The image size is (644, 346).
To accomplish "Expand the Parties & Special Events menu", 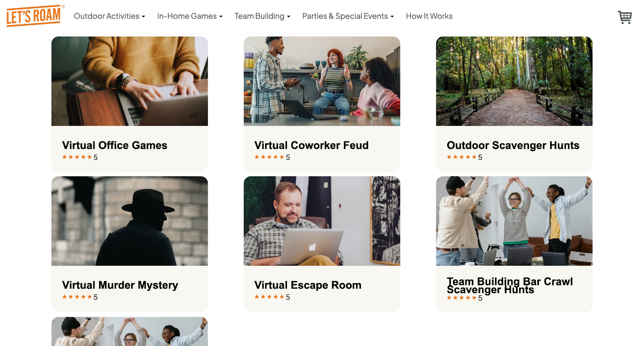I will pos(348,16).
